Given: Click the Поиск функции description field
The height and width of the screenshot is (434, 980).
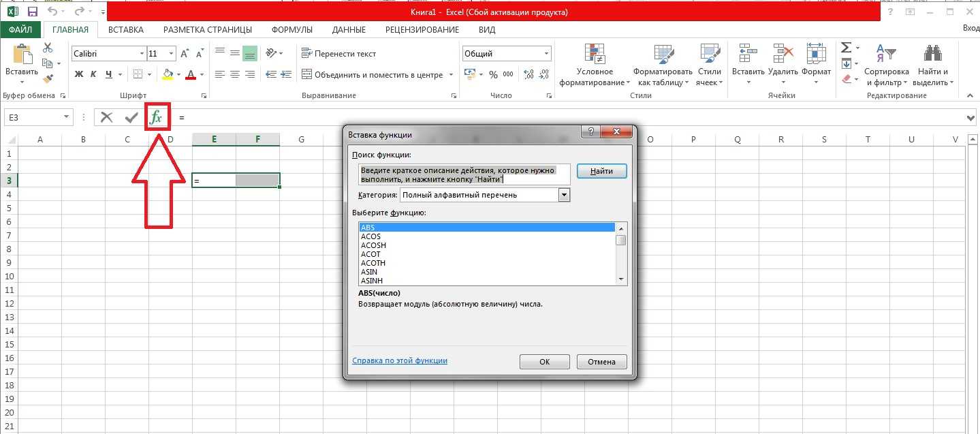Looking at the screenshot, I should pyautogui.click(x=464, y=174).
